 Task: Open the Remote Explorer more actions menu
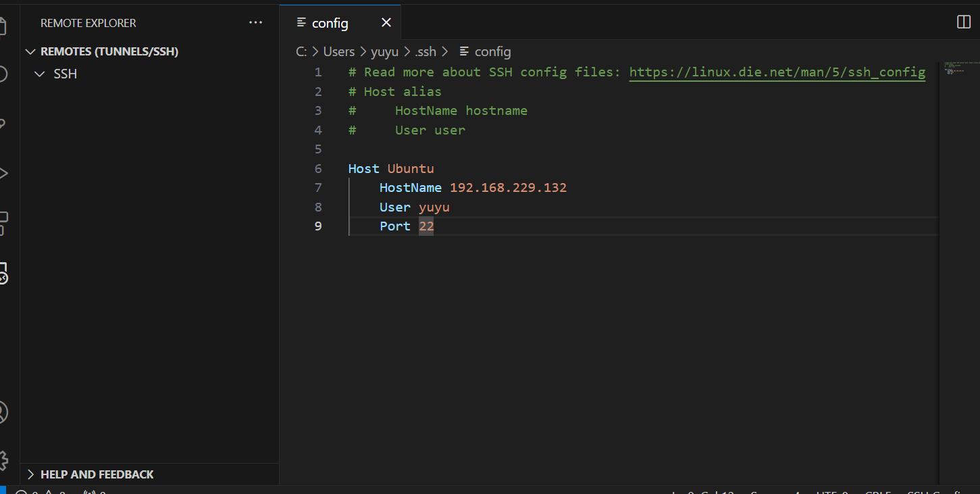click(x=255, y=22)
